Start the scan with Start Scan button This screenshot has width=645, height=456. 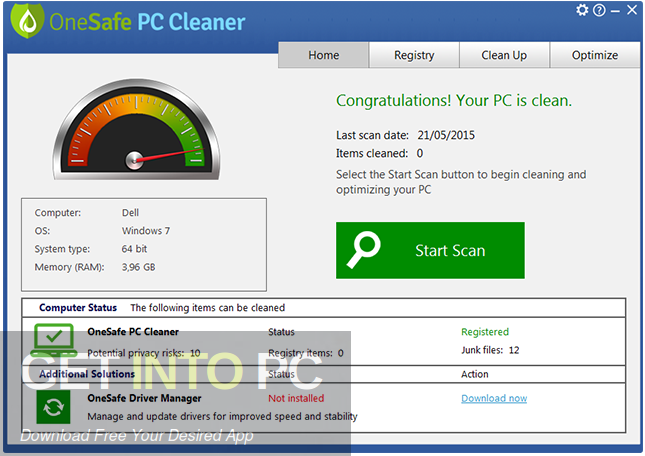point(430,250)
